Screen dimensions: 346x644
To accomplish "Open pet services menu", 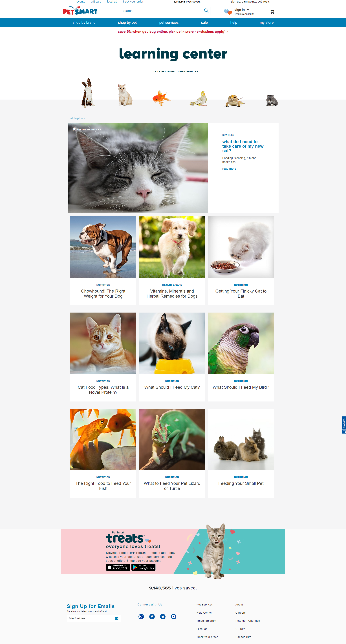I will (169, 23).
